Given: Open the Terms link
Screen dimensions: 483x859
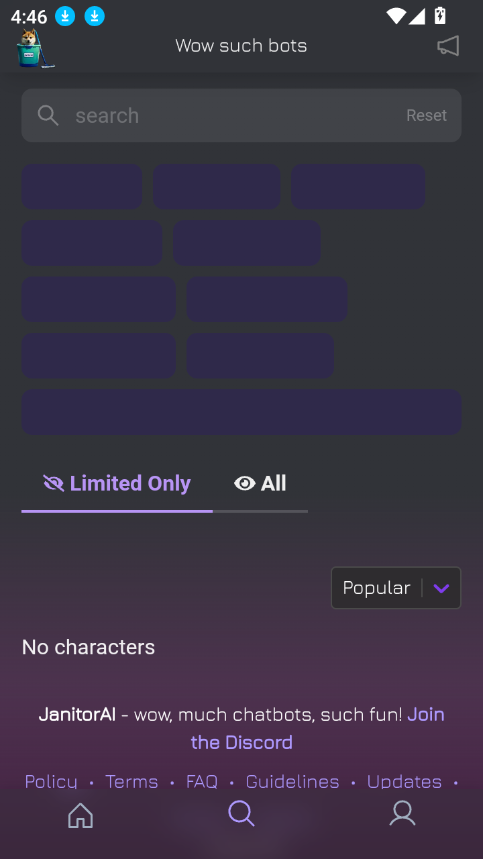Looking at the screenshot, I should tap(131, 781).
